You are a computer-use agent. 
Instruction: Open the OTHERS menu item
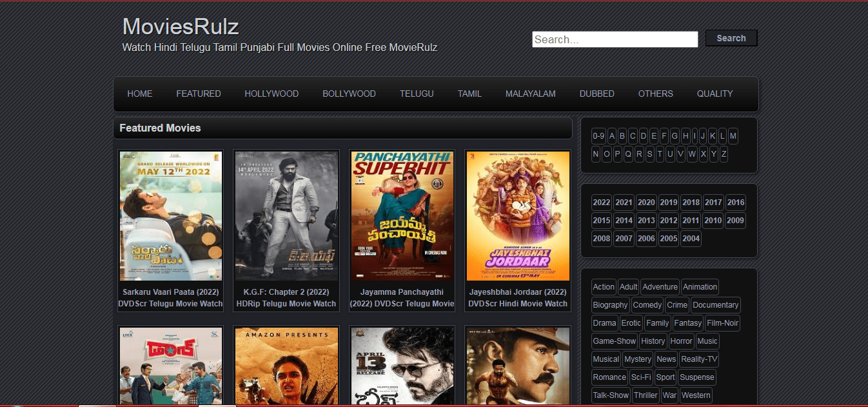(x=656, y=94)
